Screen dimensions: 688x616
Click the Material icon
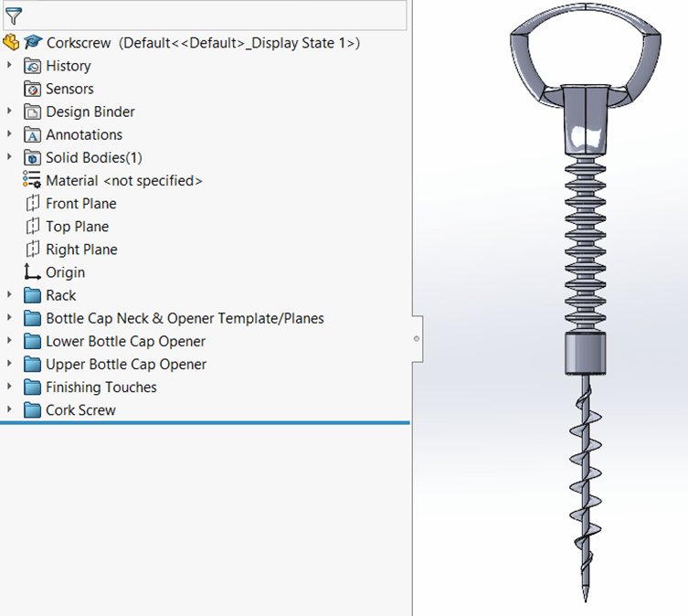[33, 181]
